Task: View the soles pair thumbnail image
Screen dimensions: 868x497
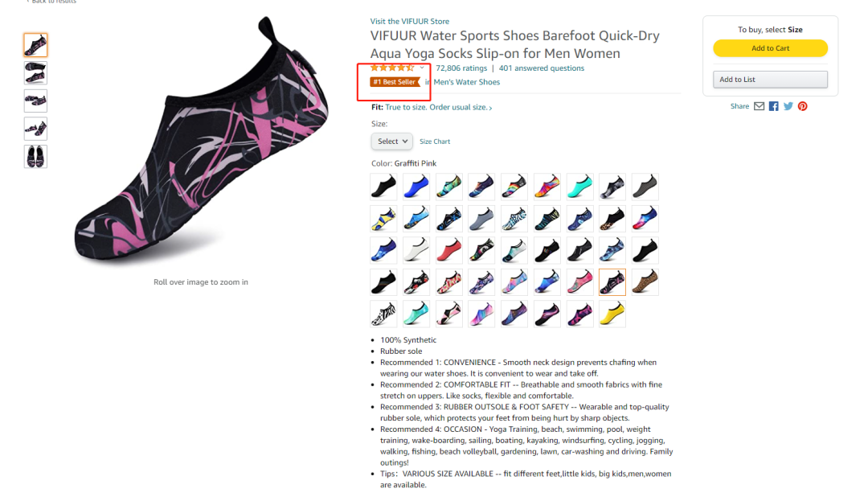Action: 35,157
